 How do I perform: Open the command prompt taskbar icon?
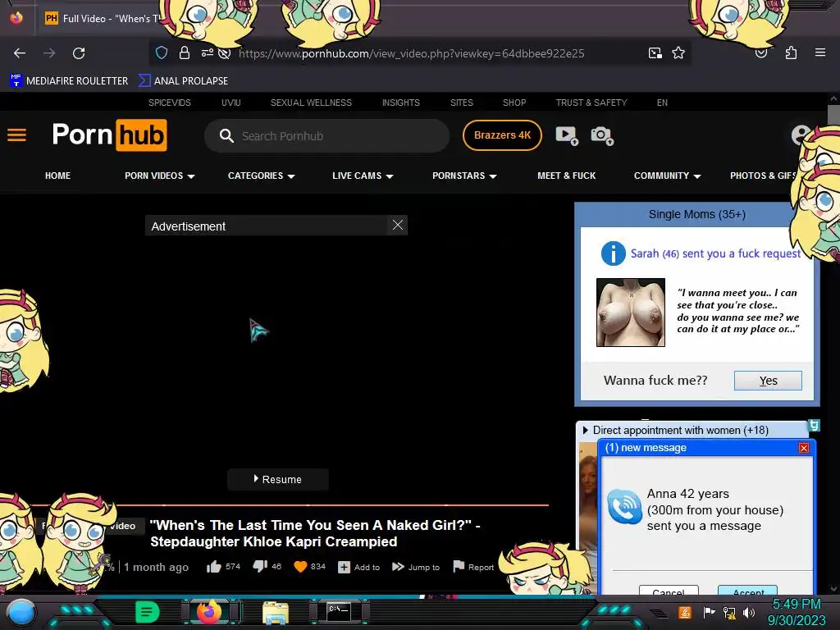click(x=339, y=612)
